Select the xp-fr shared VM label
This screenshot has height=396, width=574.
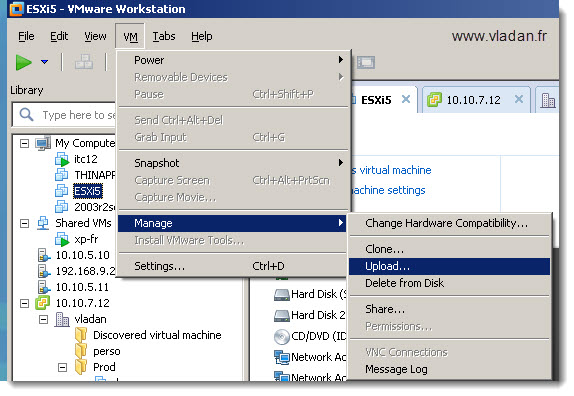86,239
